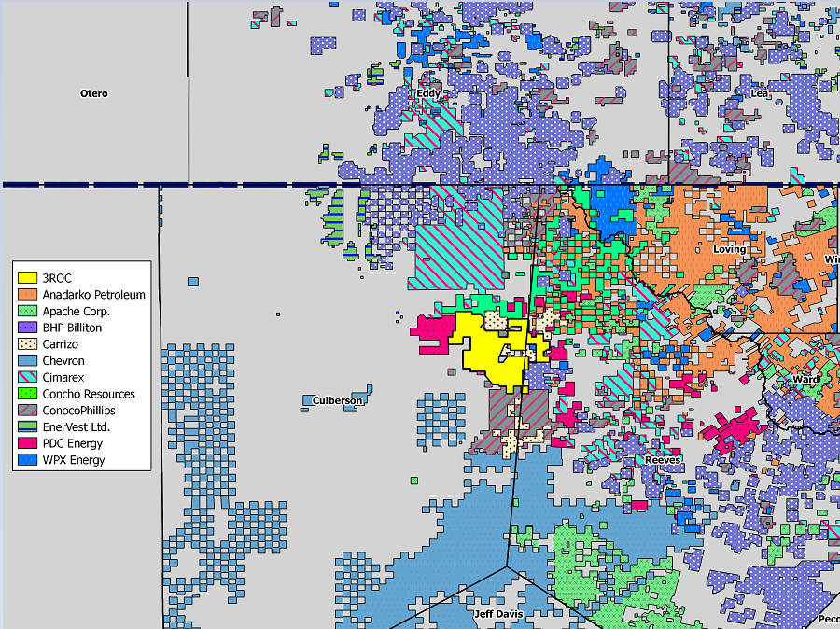The height and width of the screenshot is (629, 840).
Task: Click the Ward county label
Action: [x=805, y=379]
